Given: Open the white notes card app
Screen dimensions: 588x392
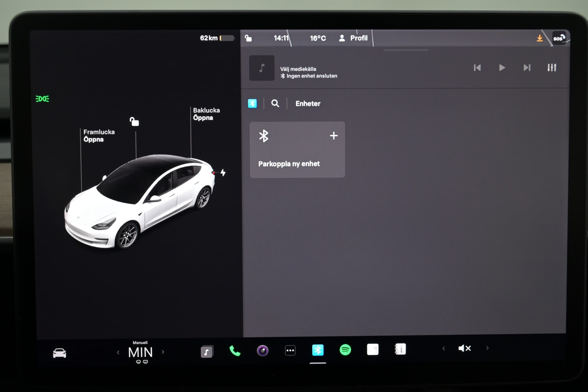Looking at the screenshot, I should (x=373, y=349).
